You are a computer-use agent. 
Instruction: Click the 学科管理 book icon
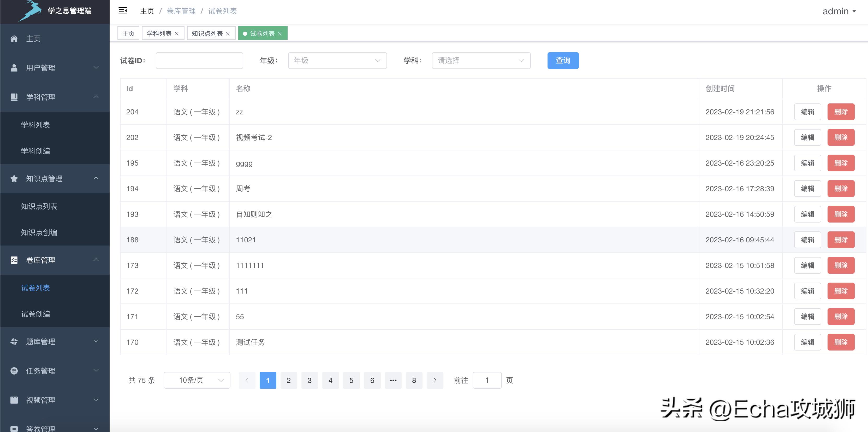tap(14, 97)
